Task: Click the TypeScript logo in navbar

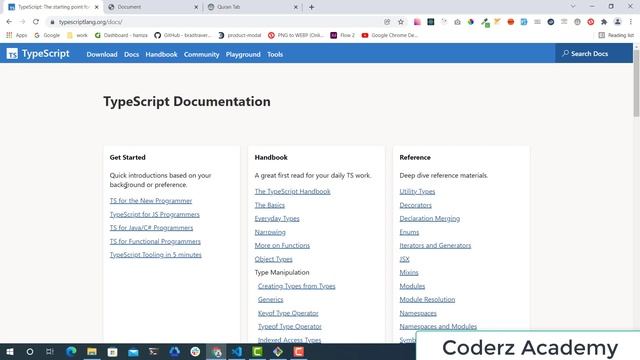Action: (38, 53)
